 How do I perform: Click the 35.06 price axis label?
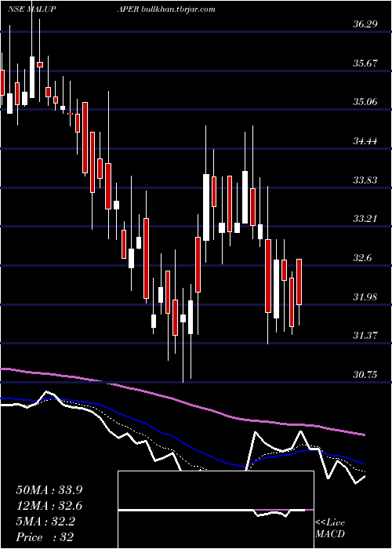pyautogui.click(x=364, y=102)
